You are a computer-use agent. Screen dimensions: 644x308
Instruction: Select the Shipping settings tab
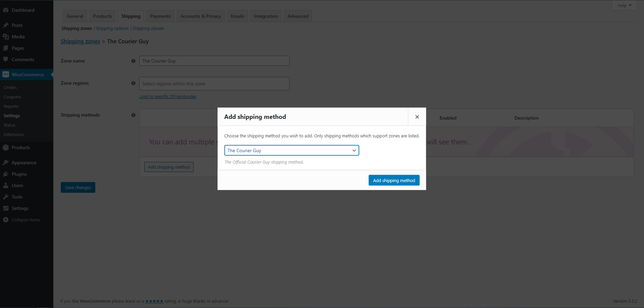click(131, 16)
